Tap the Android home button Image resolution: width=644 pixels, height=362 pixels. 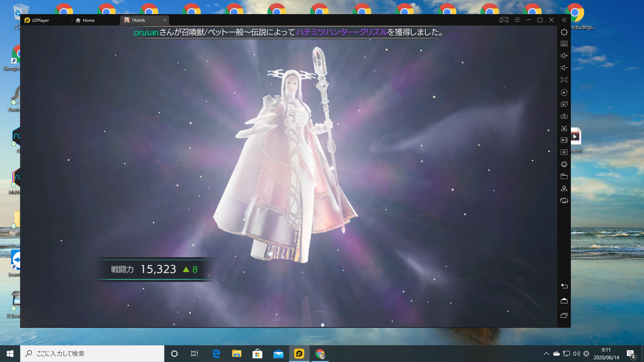click(564, 301)
